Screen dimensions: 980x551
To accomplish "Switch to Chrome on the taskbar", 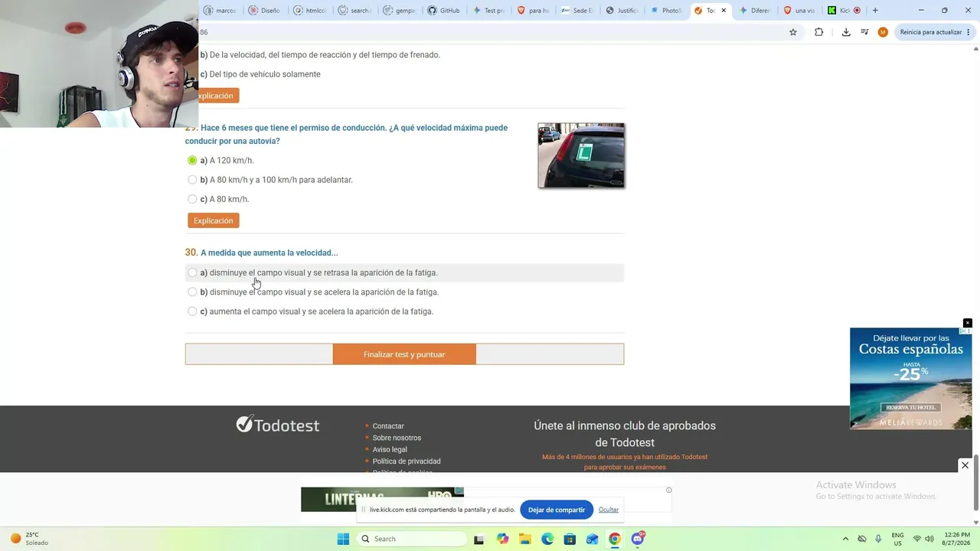I will [x=614, y=539].
